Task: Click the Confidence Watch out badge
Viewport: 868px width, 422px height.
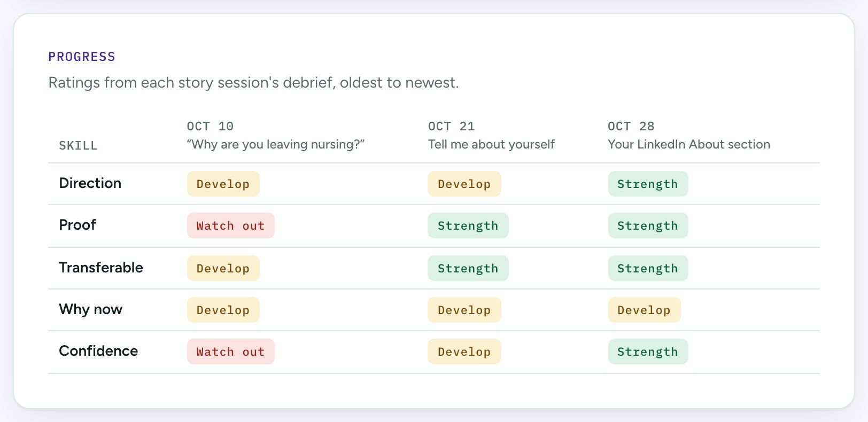Action: (230, 351)
